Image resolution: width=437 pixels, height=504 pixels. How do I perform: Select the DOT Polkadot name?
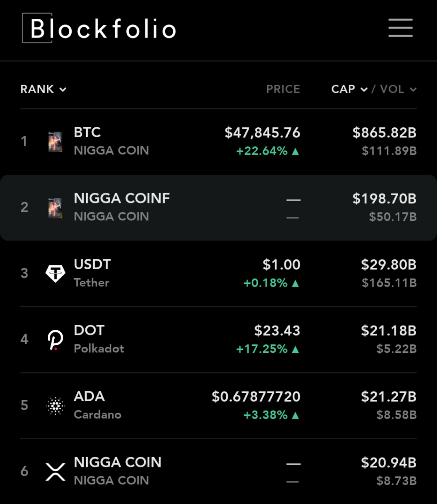99,348
